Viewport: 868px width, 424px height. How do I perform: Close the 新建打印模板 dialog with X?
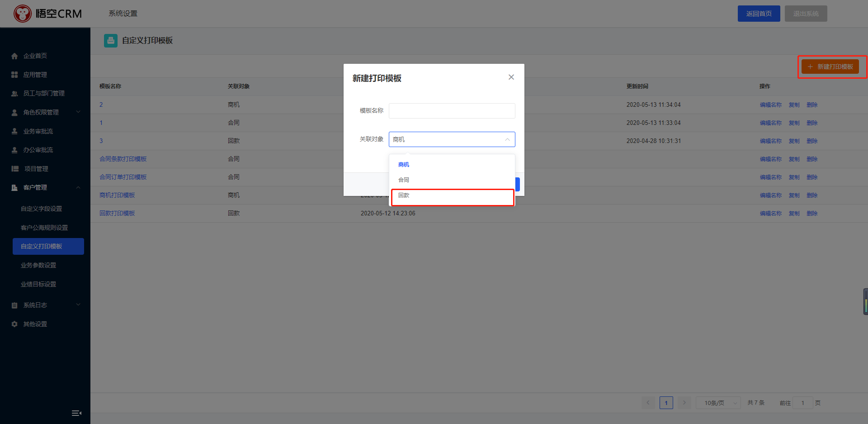(x=511, y=77)
